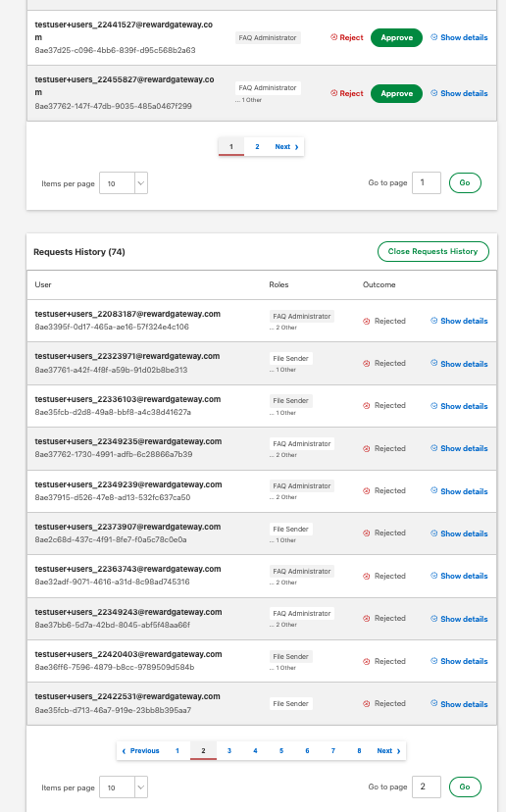The height and width of the screenshot is (812, 506).
Task: Select page 1 in pending requests pagination
Action: [x=231, y=146]
